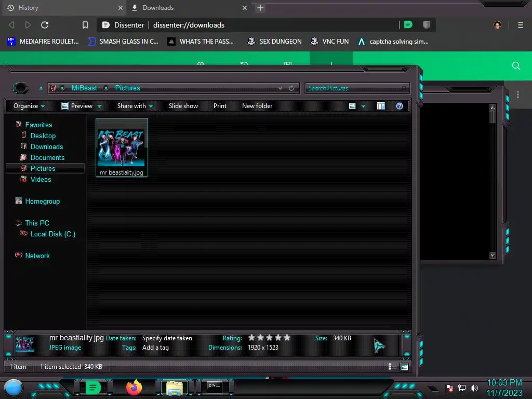This screenshot has height=399, width=532.
Task: Open Command Prompt from taskbar
Action: 215,387
